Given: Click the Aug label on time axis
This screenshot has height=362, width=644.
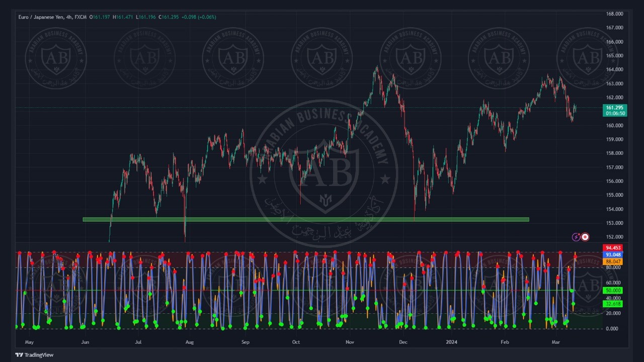Looking at the screenshot, I should (189, 342).
